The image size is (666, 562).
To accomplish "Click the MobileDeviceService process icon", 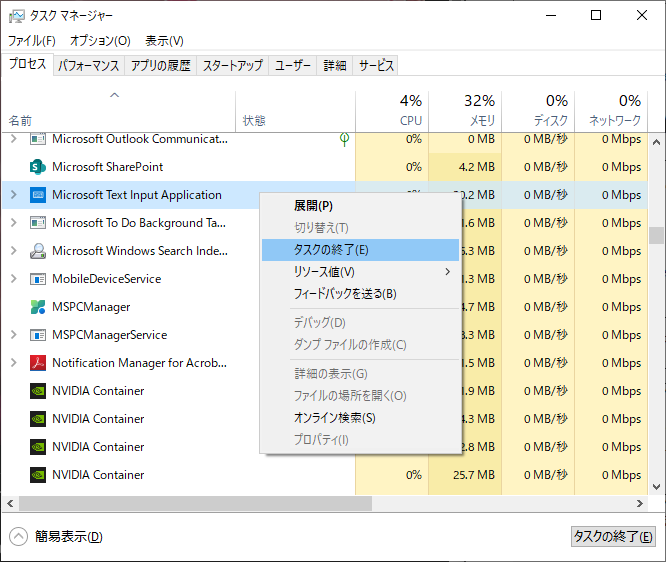I will tap(38, 279).
